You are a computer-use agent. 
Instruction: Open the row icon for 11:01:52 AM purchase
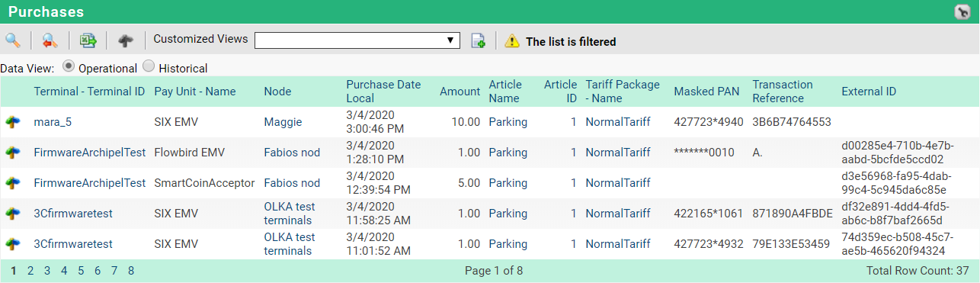coord(12,244)
